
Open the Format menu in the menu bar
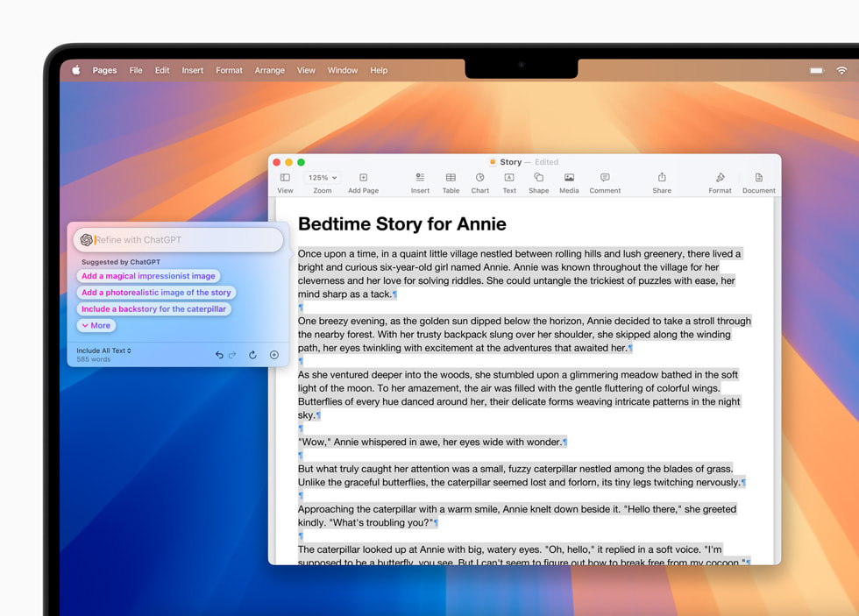pos(229,70)
